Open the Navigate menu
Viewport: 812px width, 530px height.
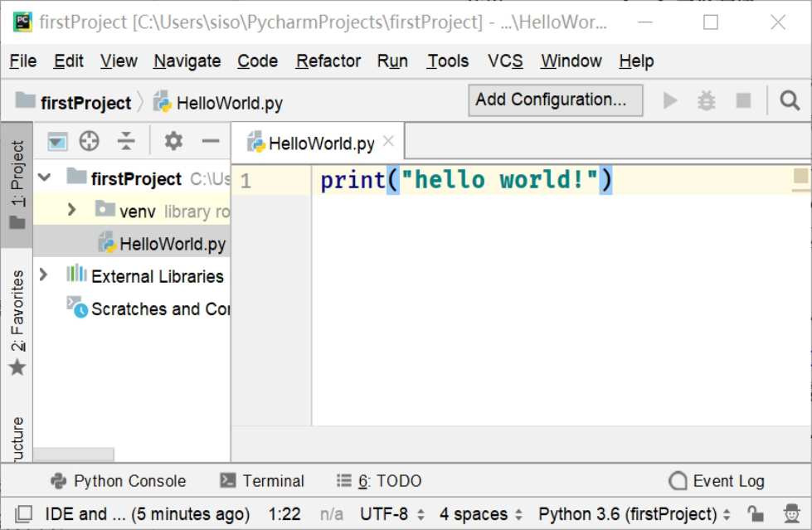tap(187, 61)
